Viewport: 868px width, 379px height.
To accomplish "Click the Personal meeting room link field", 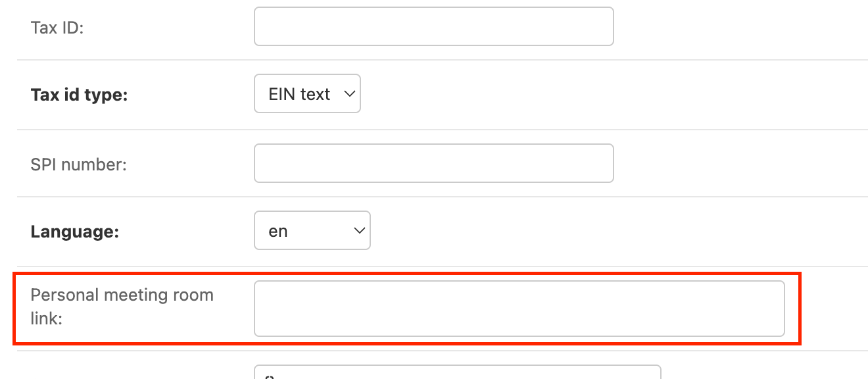I will 519,309.
